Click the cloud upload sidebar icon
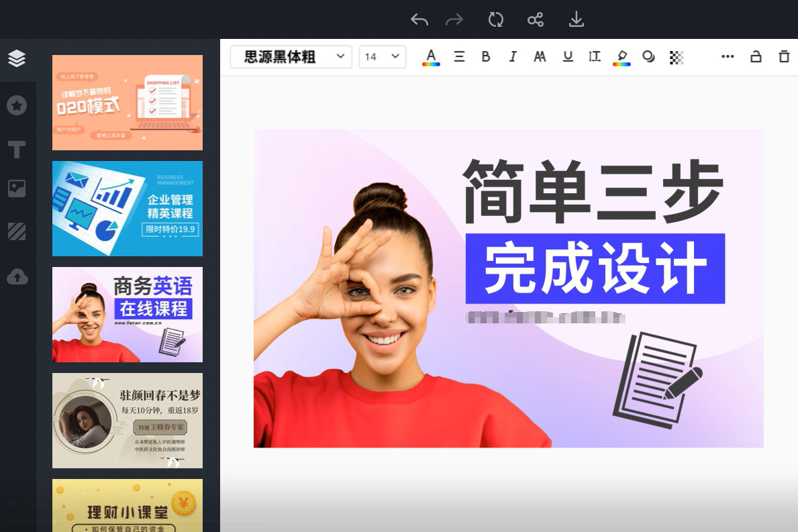The height and width of the screenshot is (532, 798). click(17, 276)
